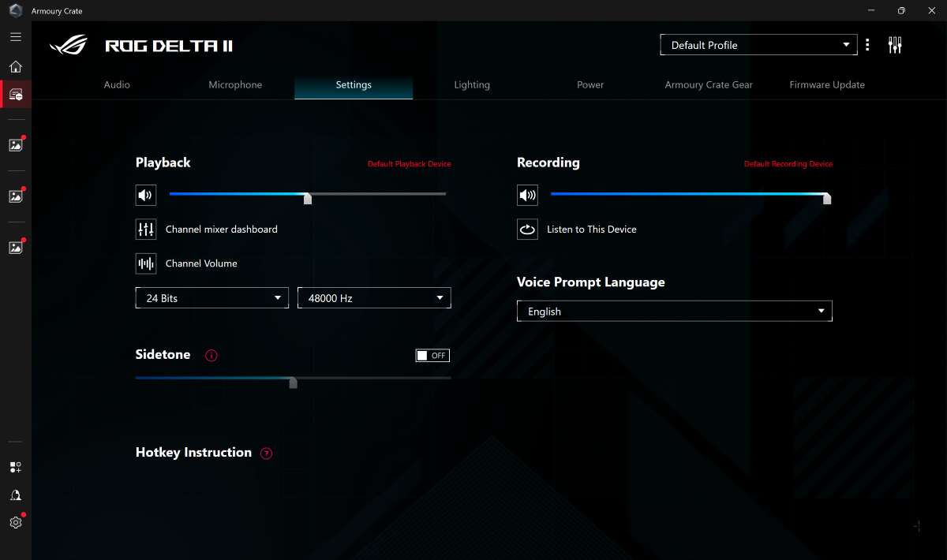947x560 pixels.
Task: Open the Power tab
Action: [590, 85]
